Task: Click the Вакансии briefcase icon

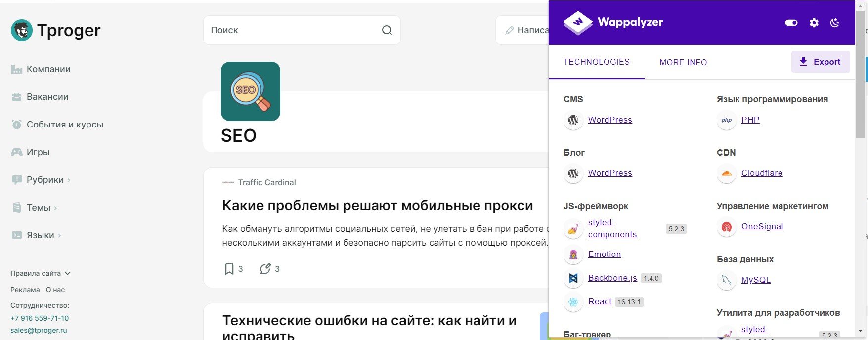Action: (x=17, y=97)
